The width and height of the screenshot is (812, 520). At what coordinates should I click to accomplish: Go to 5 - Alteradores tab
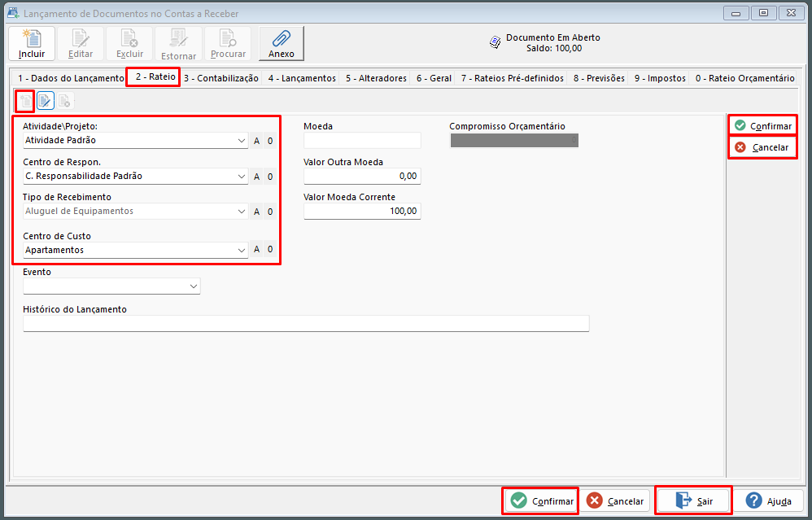[376, 78]
